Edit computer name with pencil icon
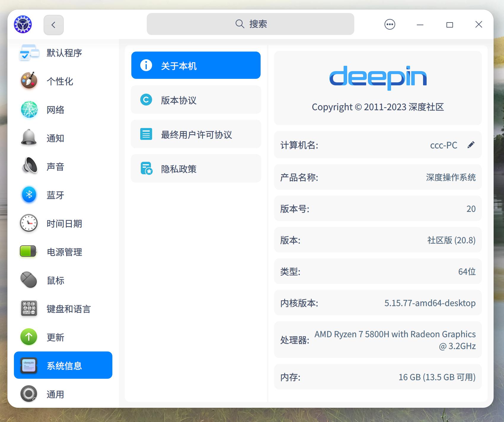The height and width of the screenshot is (422, 504). pos(471,145)
